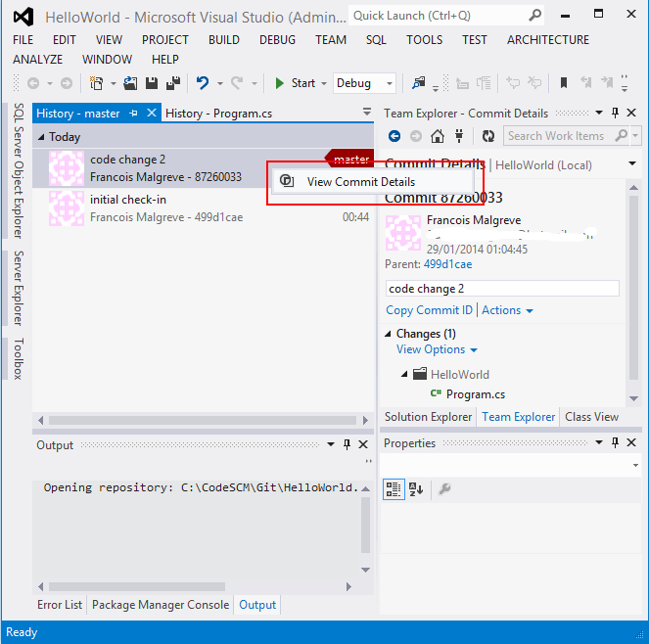Click the code change 2 comment box
This screenshot has height=644, width=649.
pos(502,289)
